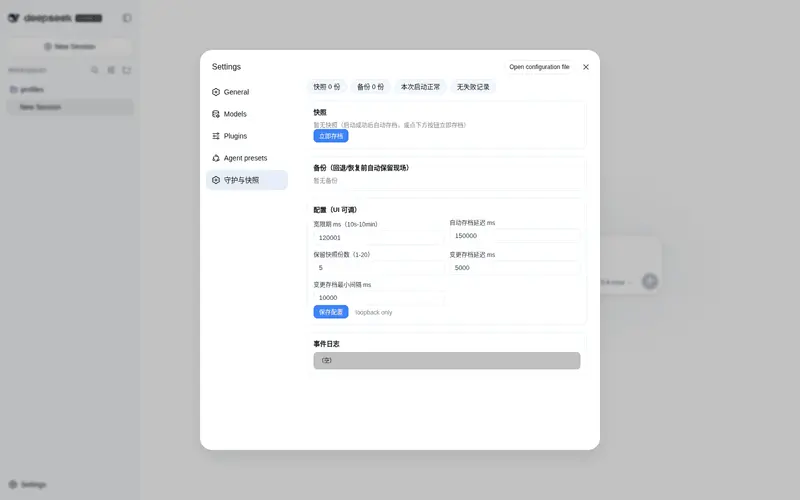The image size is (800, 500).
Task: Close the Settings dialog with the X
Action: (x=586, y=67)
